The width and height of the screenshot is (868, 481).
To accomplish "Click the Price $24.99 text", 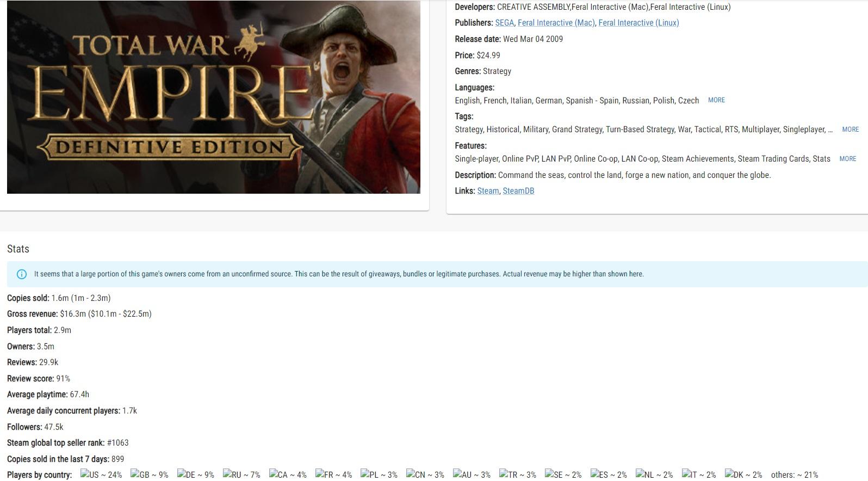I will click(x=478, y=55).
